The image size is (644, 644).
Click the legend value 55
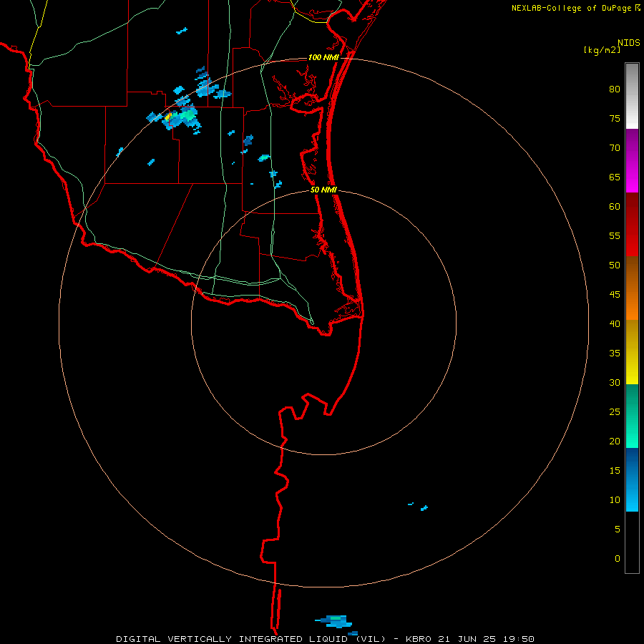pos(615,235)
